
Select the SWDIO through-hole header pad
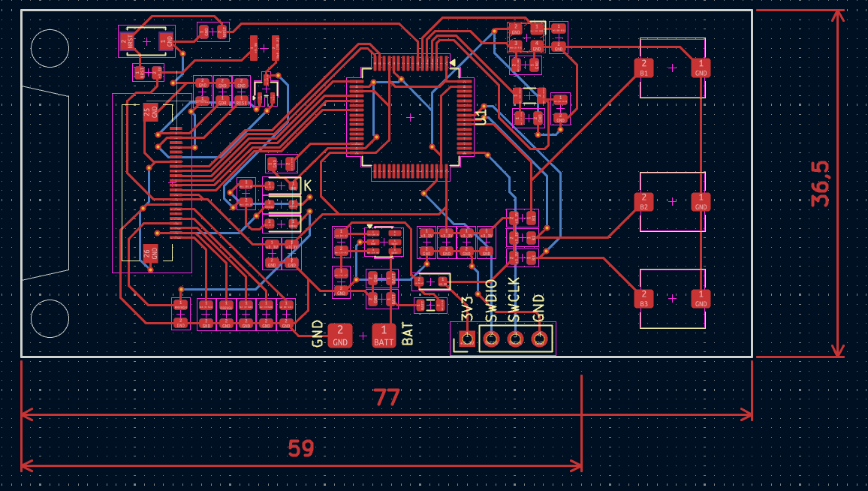click(491, 340)
